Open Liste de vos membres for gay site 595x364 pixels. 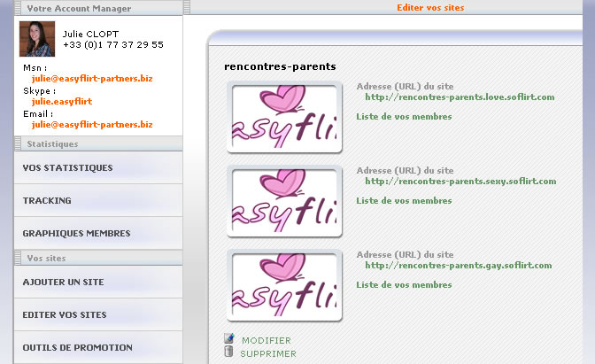[404, 285]
